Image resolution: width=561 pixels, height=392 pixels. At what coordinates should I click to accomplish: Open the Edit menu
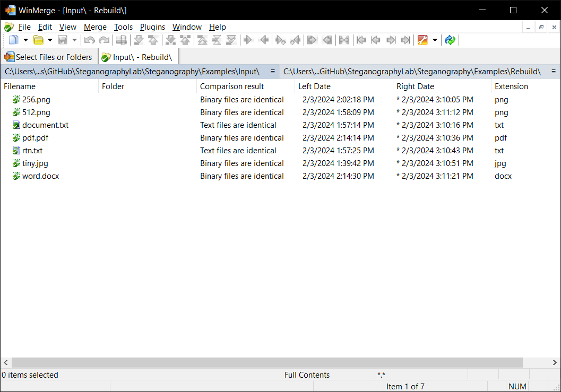[45, 27]
